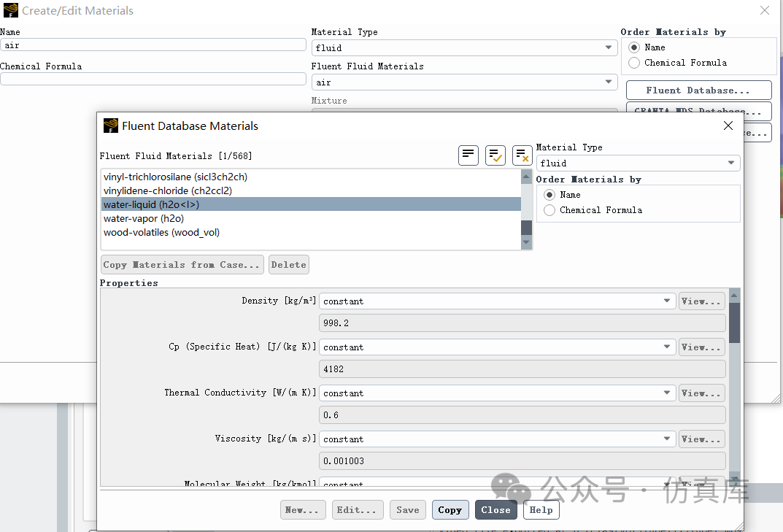Click View... button for Thermal Conductivity
Image resolution: width=783 pixels, height=532 pixels.
[701, 393]
